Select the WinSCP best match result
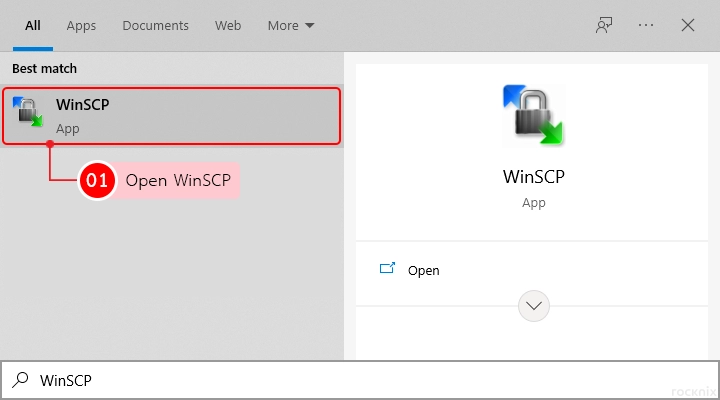The height and width of the screenshot is (400, 720). (172, 116)
